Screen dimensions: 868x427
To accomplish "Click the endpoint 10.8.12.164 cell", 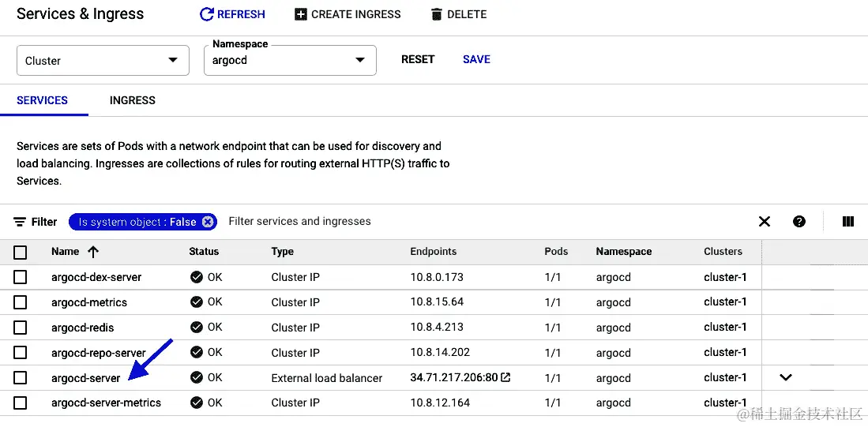I will point(440,403).
